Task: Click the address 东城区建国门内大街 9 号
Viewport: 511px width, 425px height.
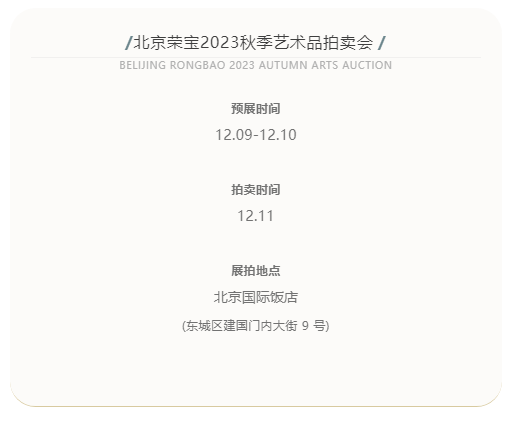Action: point(256,326)
